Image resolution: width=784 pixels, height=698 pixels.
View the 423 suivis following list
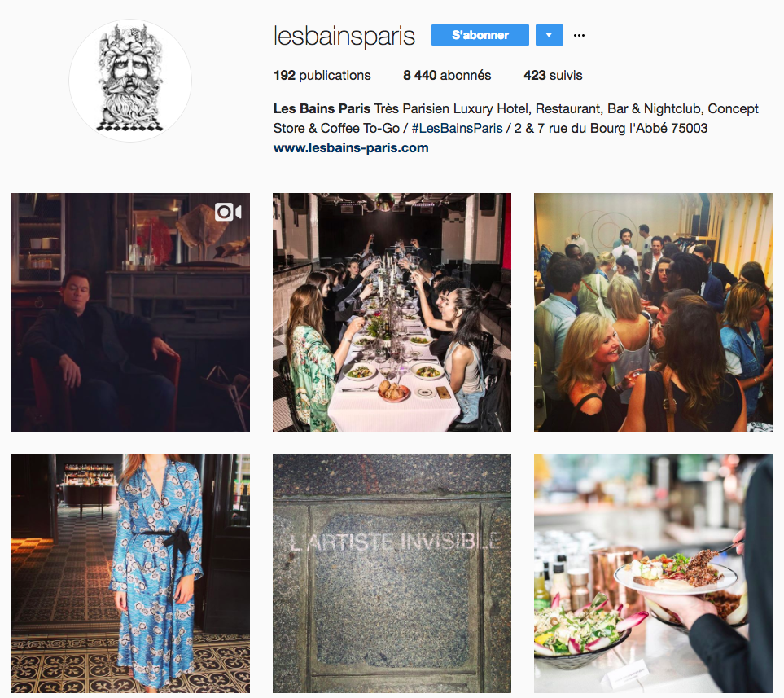(x=553, y=76)
